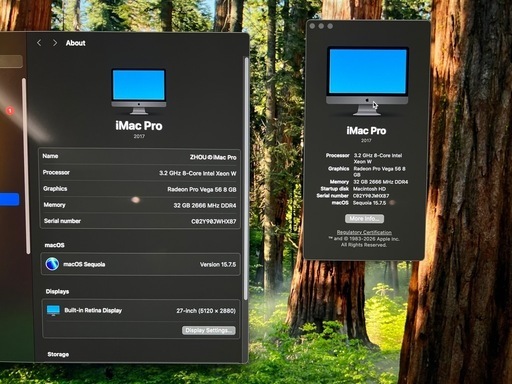Screen dimensions: 512x384
Task: Click the Serial number label in settings pane
Action: [62, 221]
